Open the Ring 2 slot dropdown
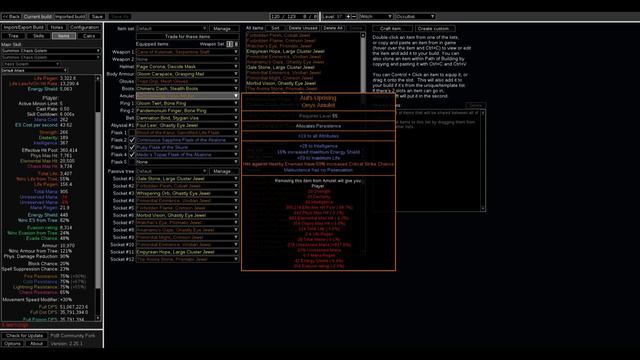Screen dimensions: 640x360 pos(187,111)
